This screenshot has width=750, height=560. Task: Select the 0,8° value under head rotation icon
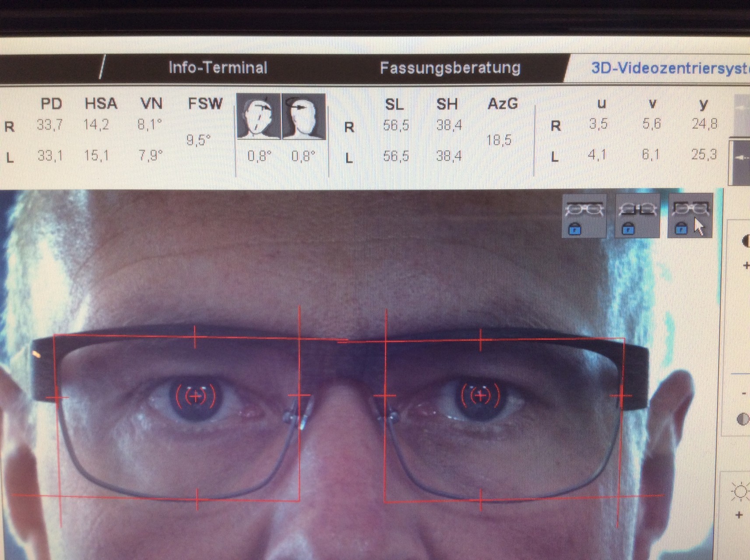point(303,156)
